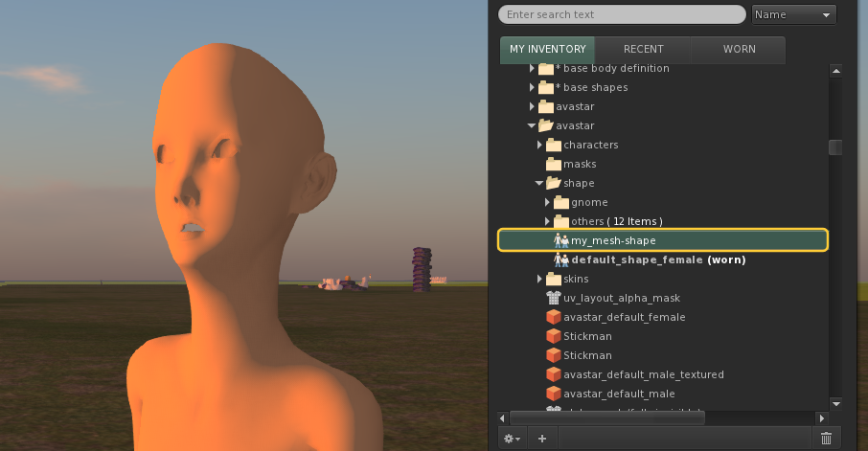
Task: Select the my_mesh-shape item
Action: pos(663,240)
